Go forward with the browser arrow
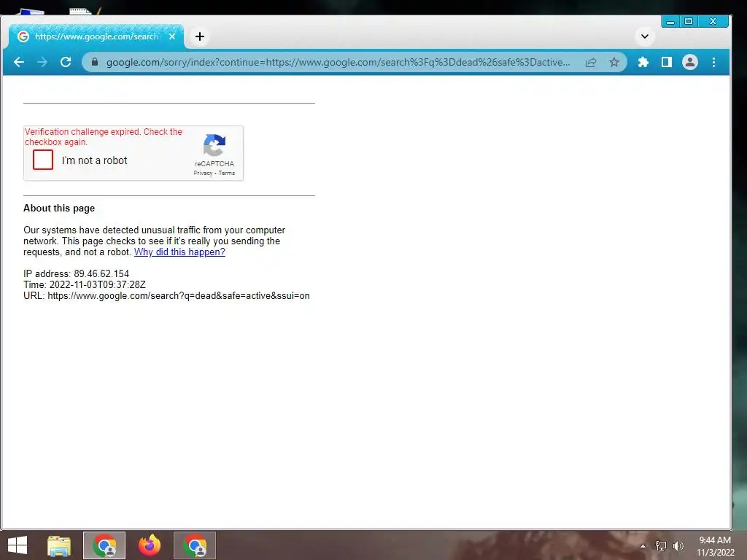The height and width of the screenshot is (560, 747). [x=42, y=62]
